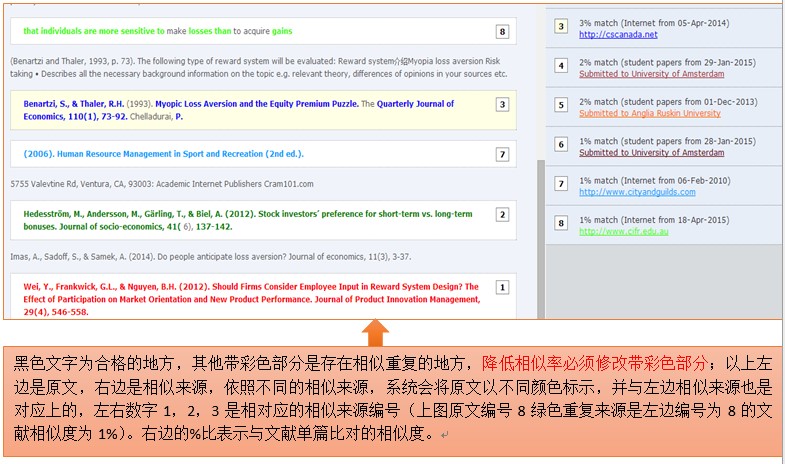Open the http://cscanada.net source link
785x464 pixels.
tap(618, 35)
